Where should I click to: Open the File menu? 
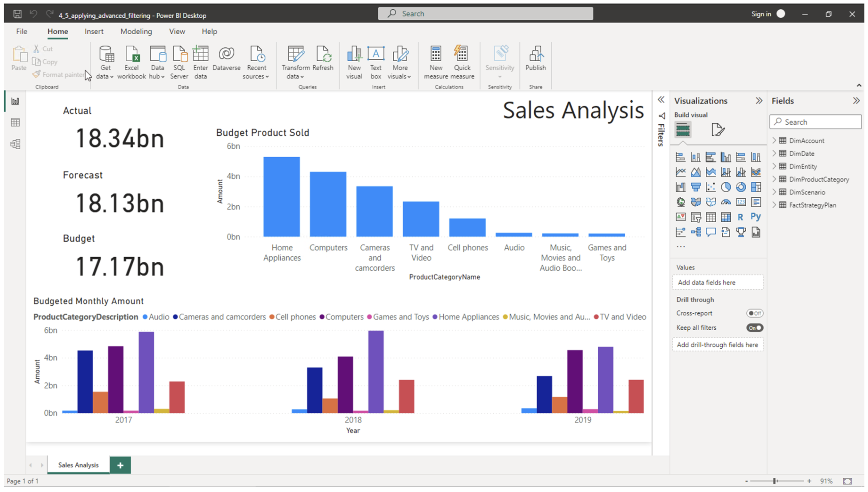click(x=21, y=31)
